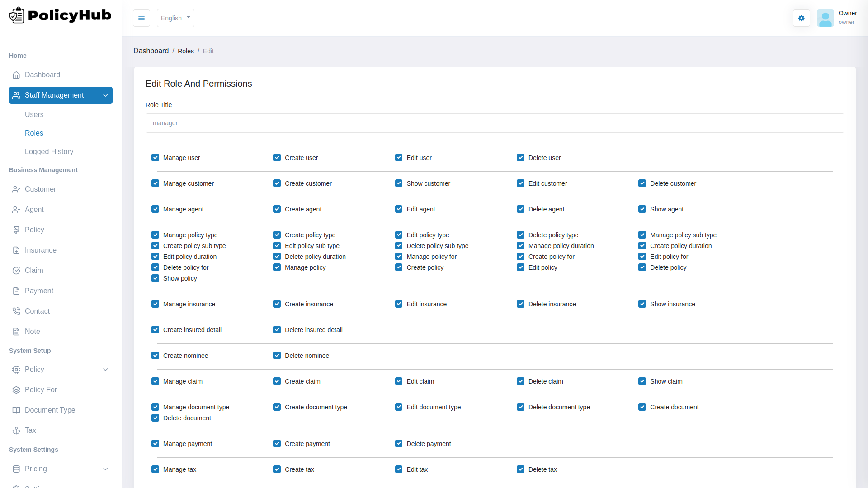Viewport: 868px width, 488px height.
Task: Select the Claim checkmark icon
Action: 16,270
